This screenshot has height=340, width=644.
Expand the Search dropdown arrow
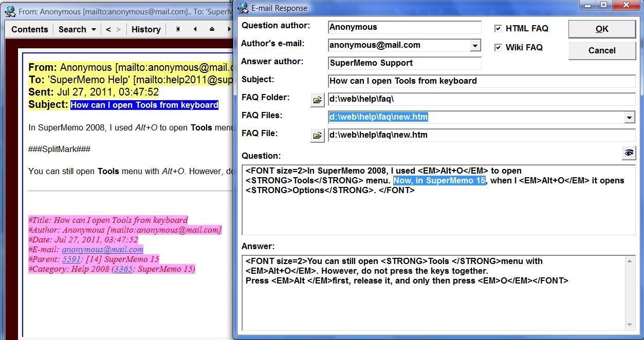pos(94,29)
